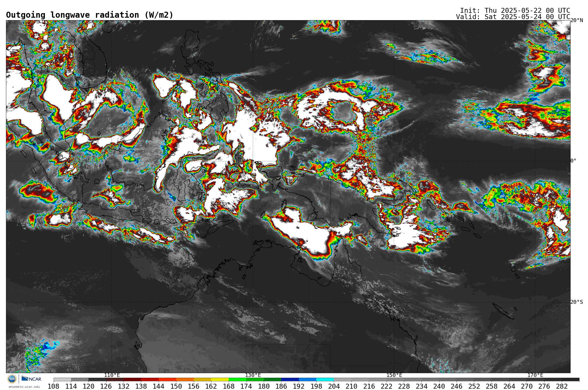Open the ensemble.ucar.edu link text
Image resolution: width=588 pixels, height=390 pixels.
point(24,387)
